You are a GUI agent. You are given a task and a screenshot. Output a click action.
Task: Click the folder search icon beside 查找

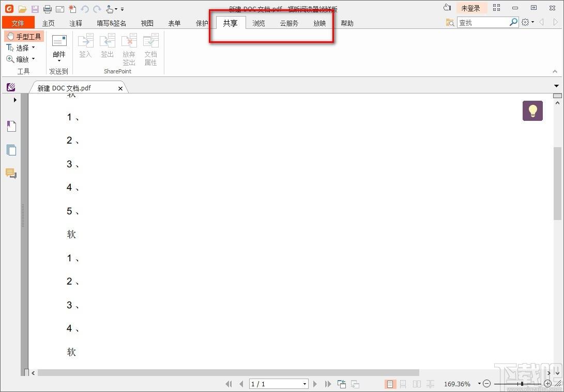point(450,23)
